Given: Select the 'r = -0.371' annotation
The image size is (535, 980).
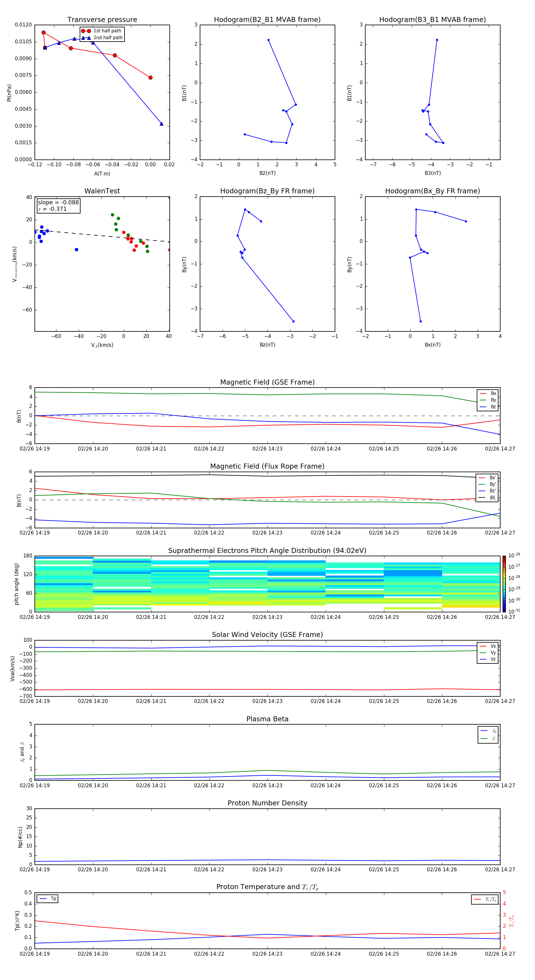Looking at the screenshot, I should (x=53, y=209).
